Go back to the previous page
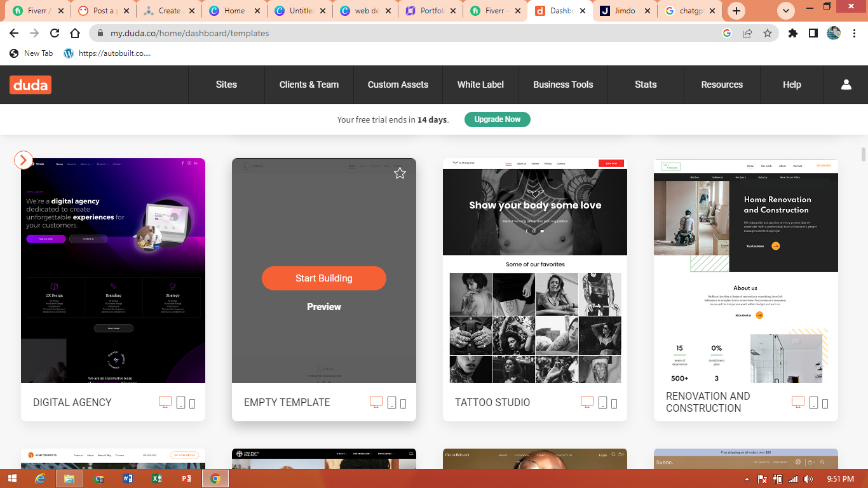 tap(14, 33)
